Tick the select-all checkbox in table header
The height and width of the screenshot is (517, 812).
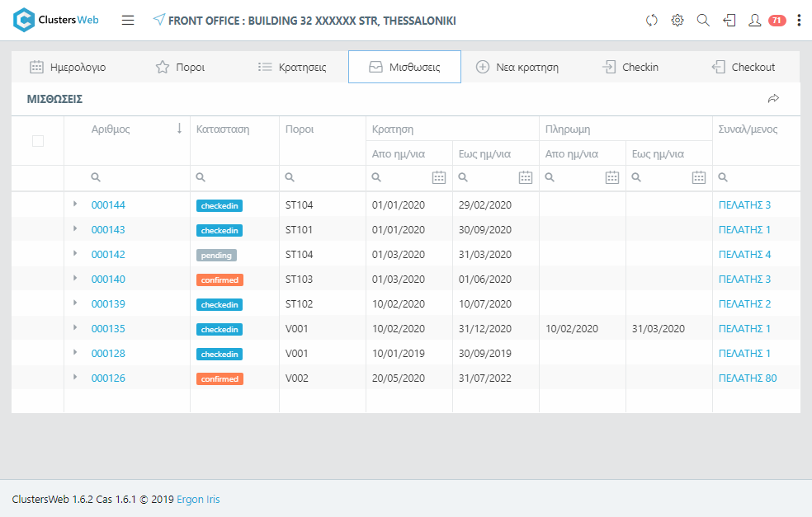(x=38, y=141)
